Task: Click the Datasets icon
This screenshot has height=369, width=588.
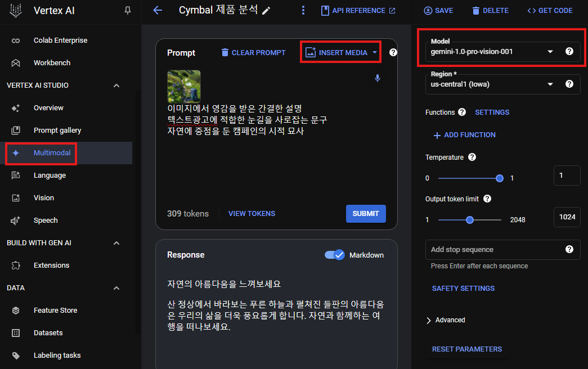Action: [16, 333]
